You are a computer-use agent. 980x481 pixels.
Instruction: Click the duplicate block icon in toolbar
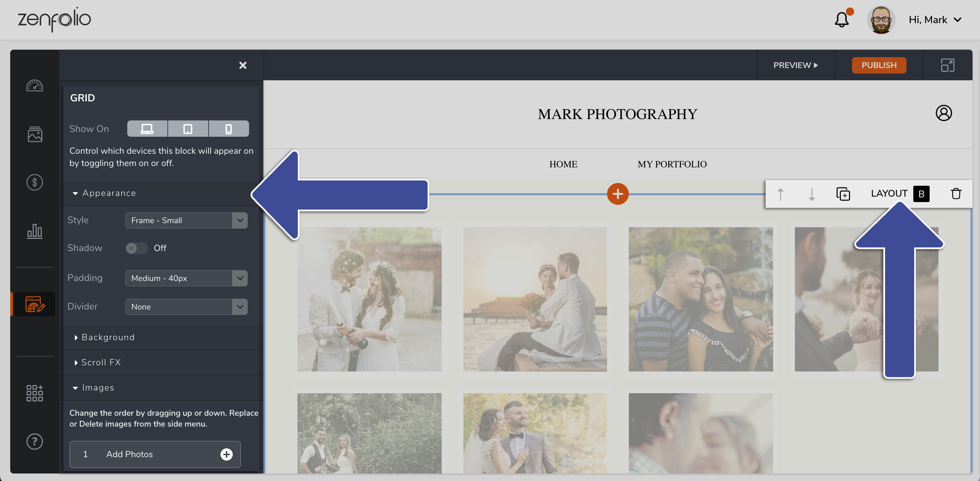[844, 194]
